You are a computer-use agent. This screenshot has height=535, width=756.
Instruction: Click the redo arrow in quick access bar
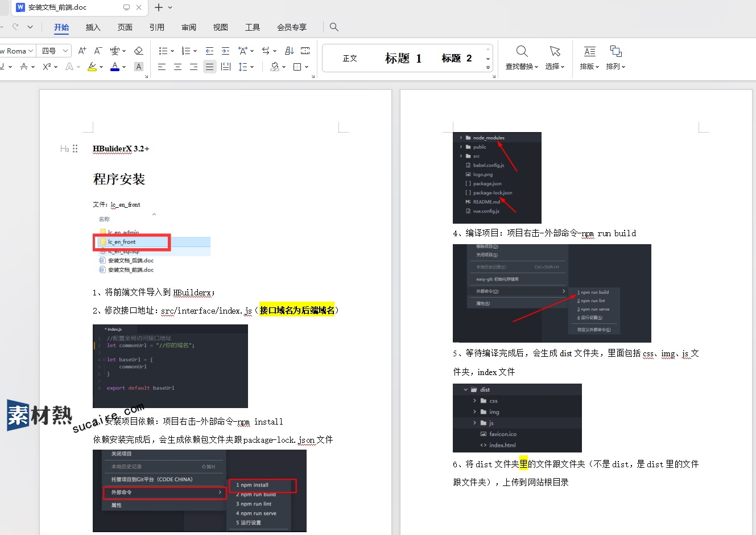pyautogui.click(x=15, y=27)
